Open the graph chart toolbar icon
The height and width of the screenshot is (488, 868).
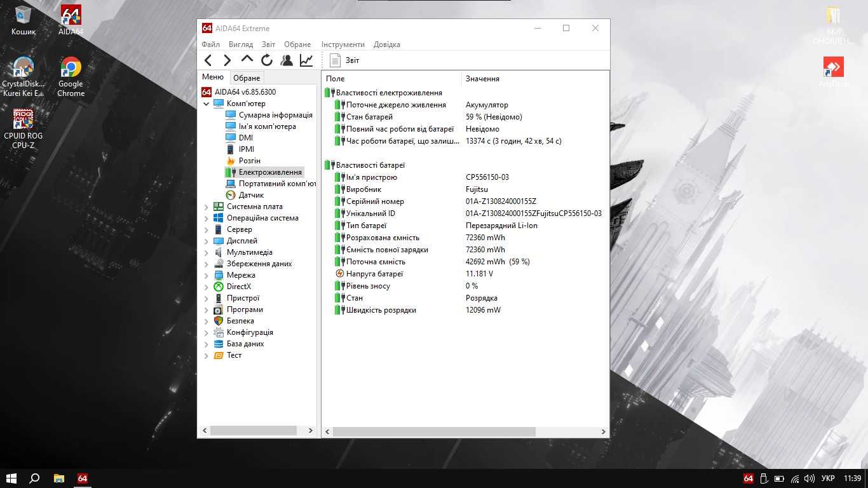coord(306,60)
